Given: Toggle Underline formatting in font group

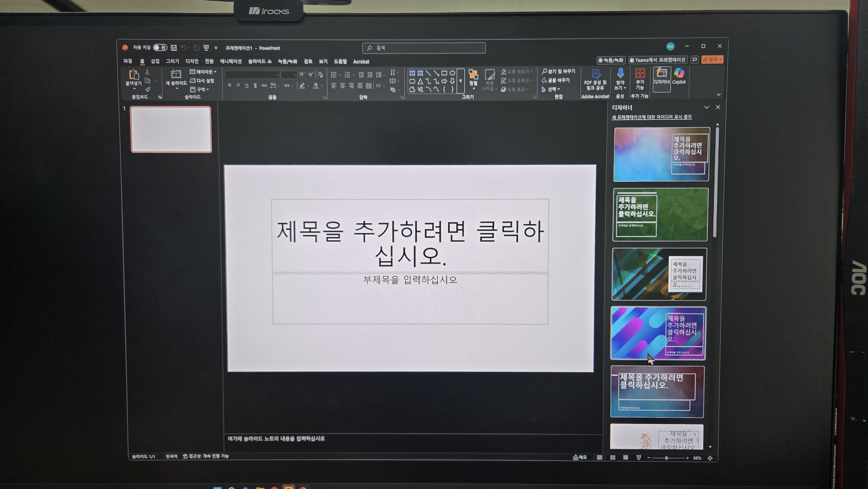Looking at the screenshot, I should click(x=247, y=86).
